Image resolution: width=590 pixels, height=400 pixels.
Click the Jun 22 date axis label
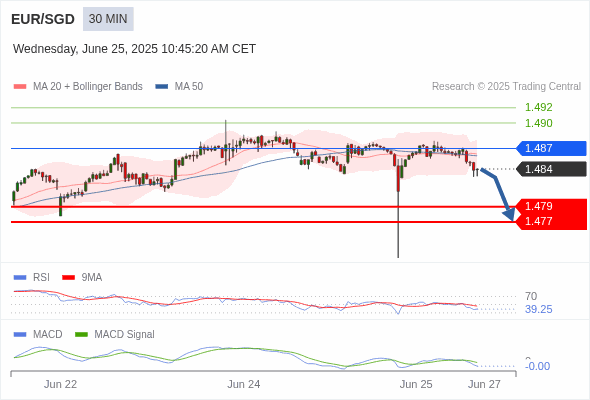[x=60, y=384]
